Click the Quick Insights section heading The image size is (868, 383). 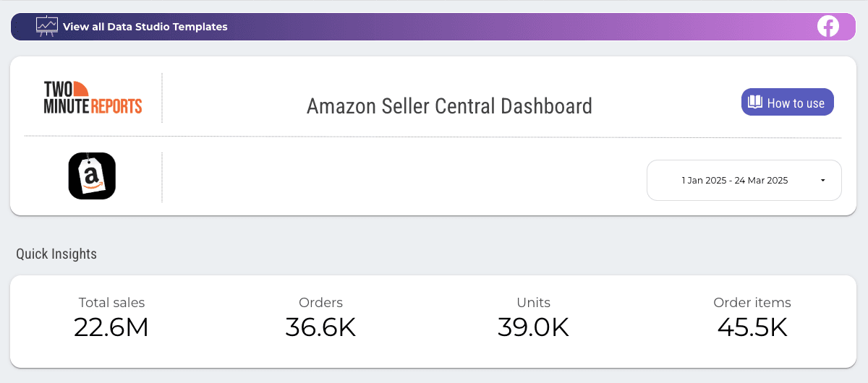(56, 254)
